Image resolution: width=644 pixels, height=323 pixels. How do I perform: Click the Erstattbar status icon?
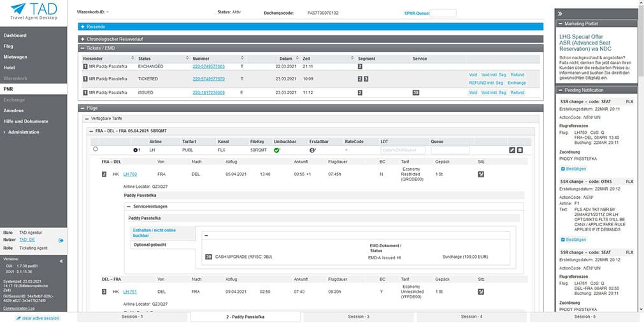312,150
